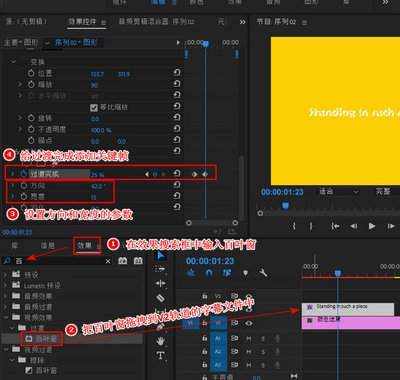Select the Type tool
Image resolution: width=400 pixels, height=380 pixels.
point(161,356)
